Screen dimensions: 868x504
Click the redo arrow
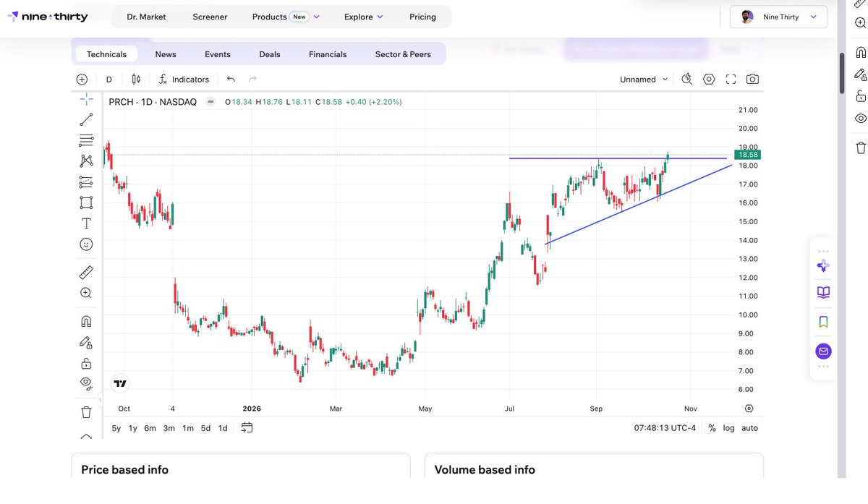pyautogui.click(x=252, y=80)
